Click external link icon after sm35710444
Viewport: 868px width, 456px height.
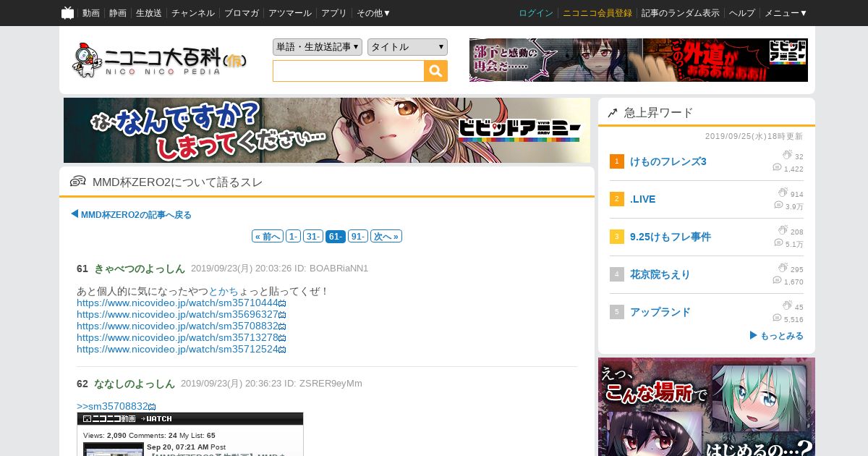pos(282,303)
